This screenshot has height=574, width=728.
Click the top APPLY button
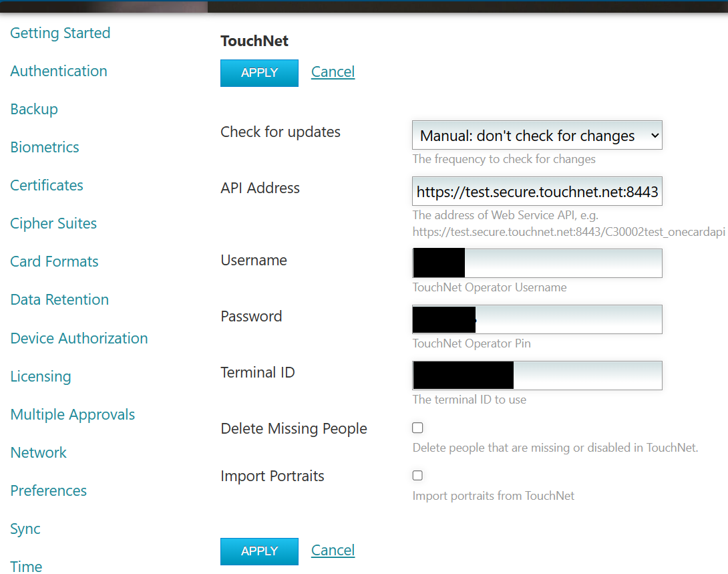259,73
